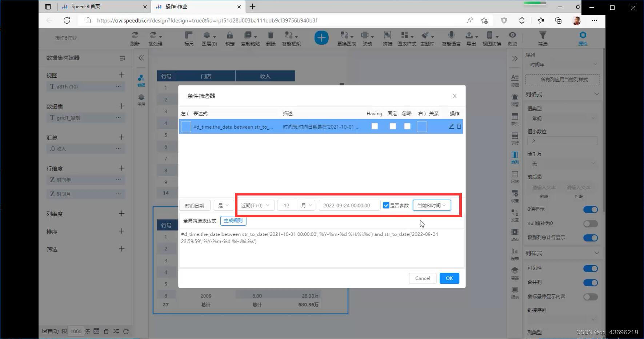Open the 除千万 无 dropdown
This screenshot has height=339, width=644.
click(x=563, y=164)
